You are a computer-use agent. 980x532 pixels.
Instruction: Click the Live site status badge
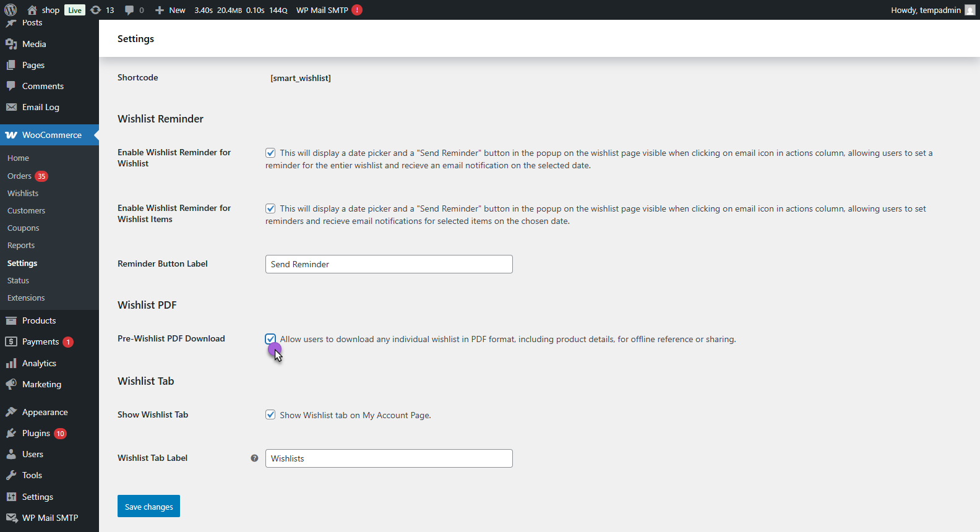pos(75,10)
